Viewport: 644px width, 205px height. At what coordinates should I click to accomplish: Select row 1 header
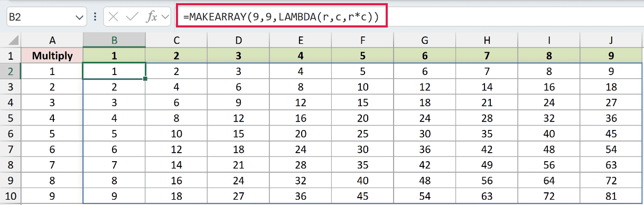click(x=11, y=55)
